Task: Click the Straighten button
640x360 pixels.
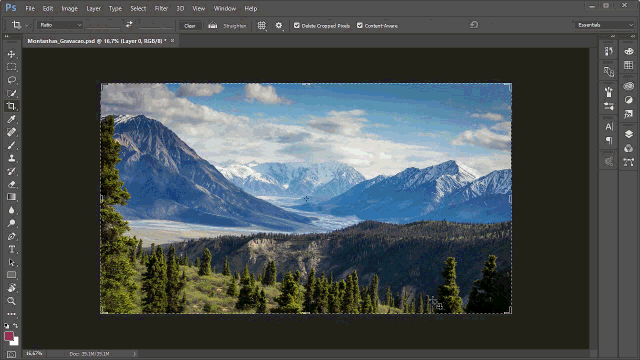Action: pyautogui.click(x=227, y=26)
